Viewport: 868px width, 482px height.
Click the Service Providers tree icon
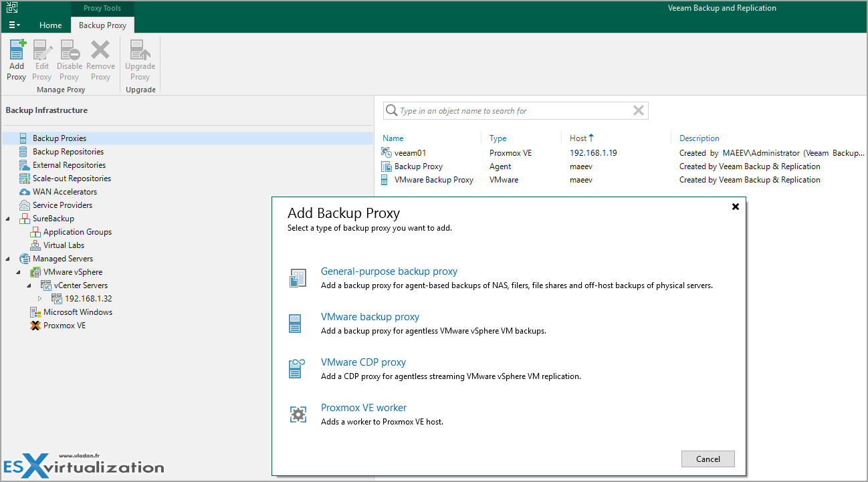pyautogui.click(x=24, y=205)
